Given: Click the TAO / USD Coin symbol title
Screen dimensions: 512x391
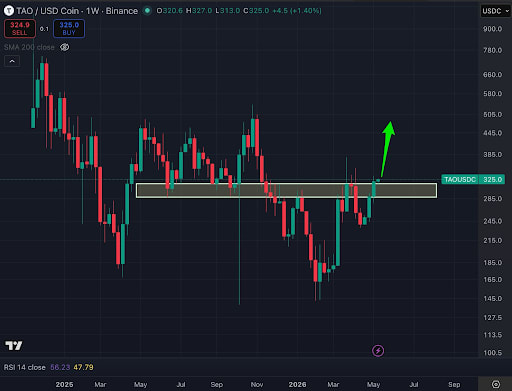Looking at the screenshot, I should click(48, 11).
